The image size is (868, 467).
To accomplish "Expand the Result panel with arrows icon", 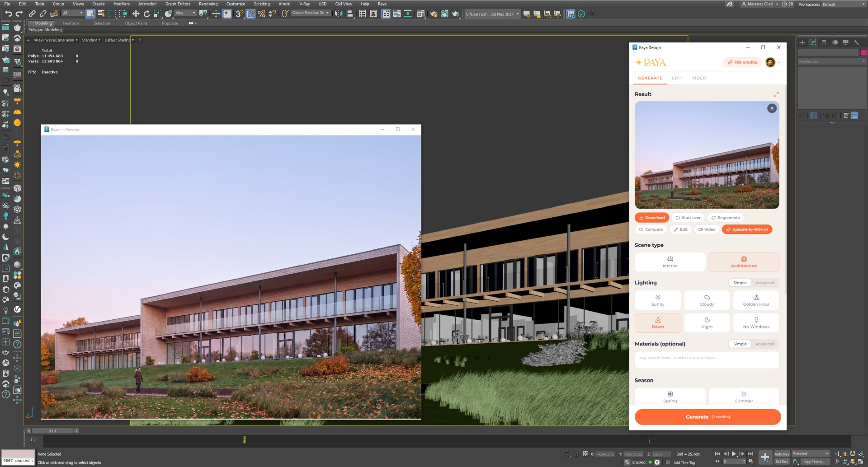I will click(776, 94).
